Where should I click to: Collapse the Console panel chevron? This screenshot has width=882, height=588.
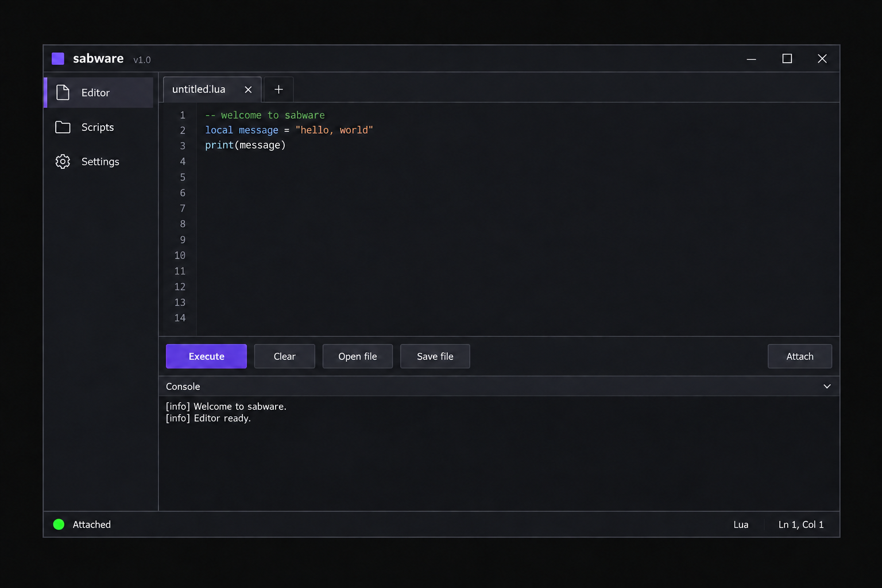(x=827, y=386)
